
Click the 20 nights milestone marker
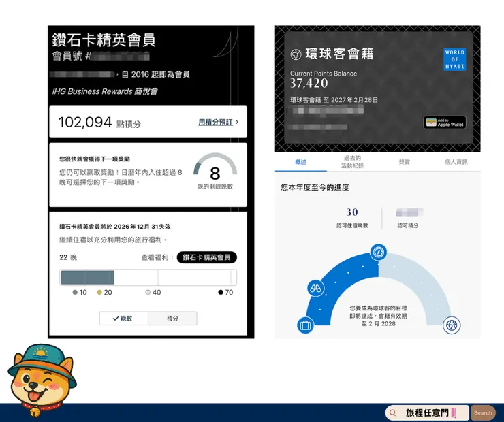[x=104, y=292]
